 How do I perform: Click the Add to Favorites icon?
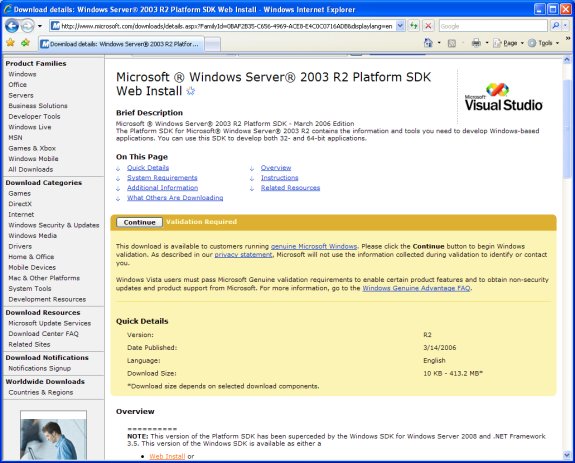[x=25, y=43]
